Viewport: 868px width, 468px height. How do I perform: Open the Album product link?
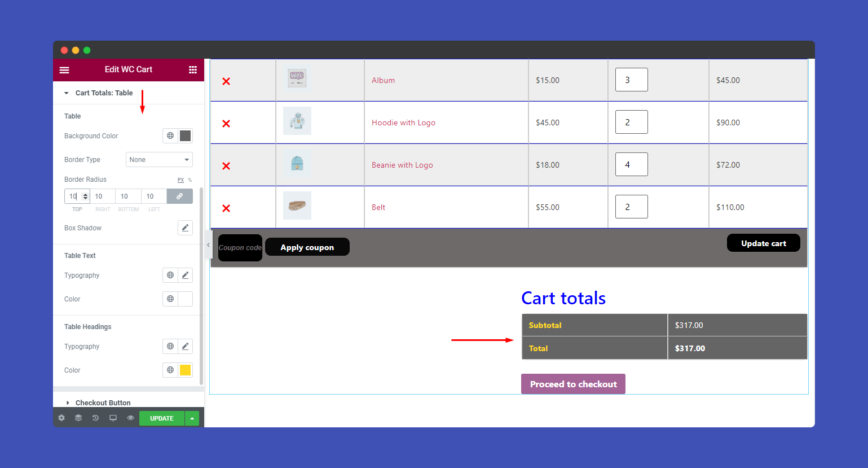click(383, 81)
